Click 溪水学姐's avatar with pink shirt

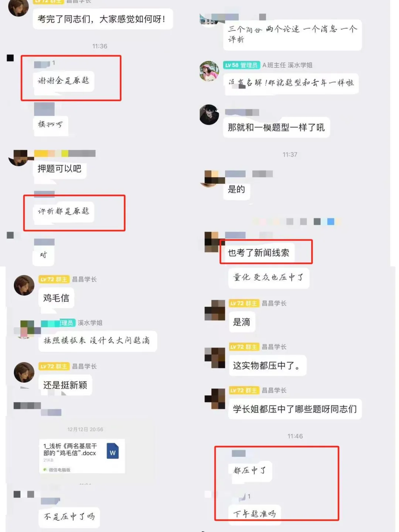point(209,71)
